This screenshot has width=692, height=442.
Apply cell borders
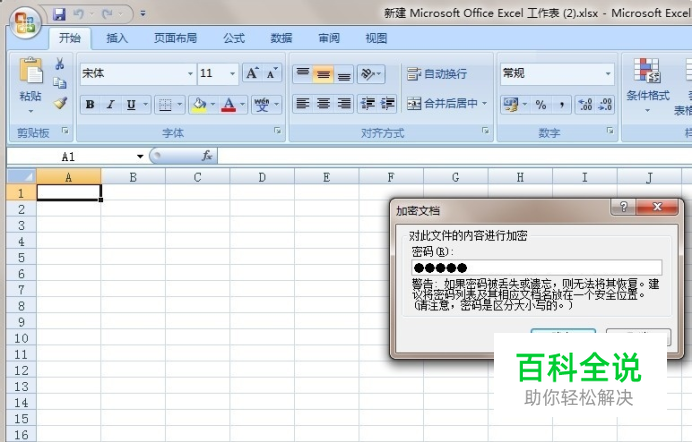click(x=165, y=105)
